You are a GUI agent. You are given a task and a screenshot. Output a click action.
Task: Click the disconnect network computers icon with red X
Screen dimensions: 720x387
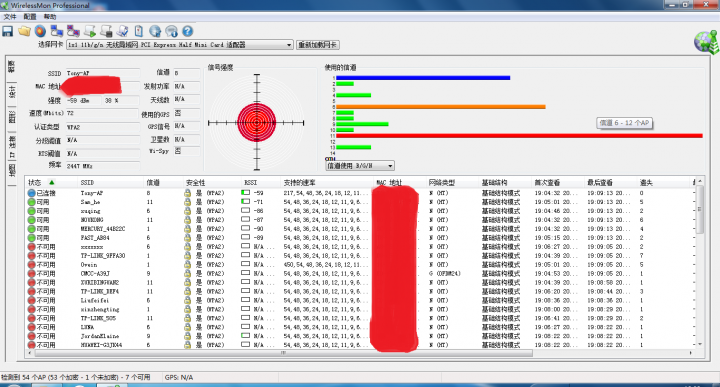point(73,31)
